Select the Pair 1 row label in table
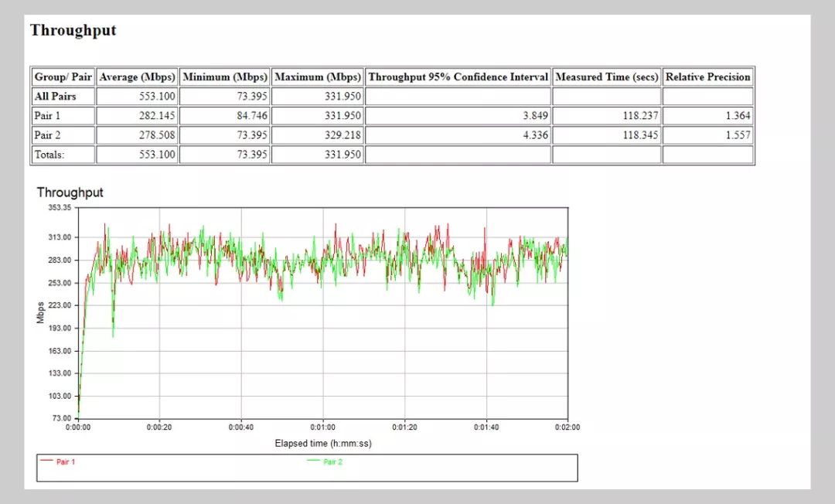Screen dimensions: 835x504 46,116
